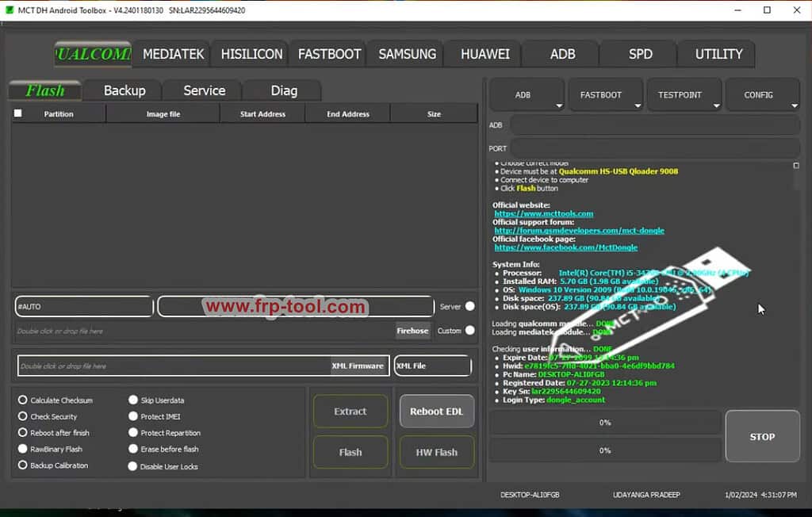Image resolution: width=812 pixels, height=517 pixels.
Task: Click the lower 0% progress bar
Action: [605, 450]
